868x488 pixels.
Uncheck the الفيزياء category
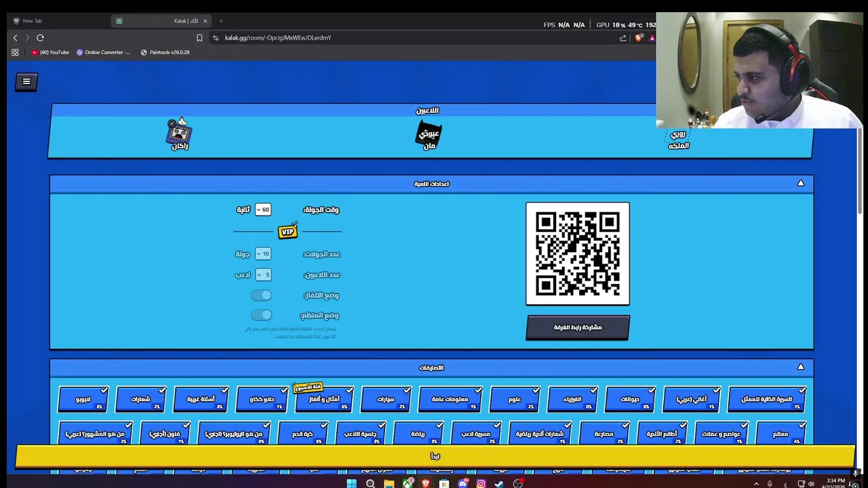point(572,399)
